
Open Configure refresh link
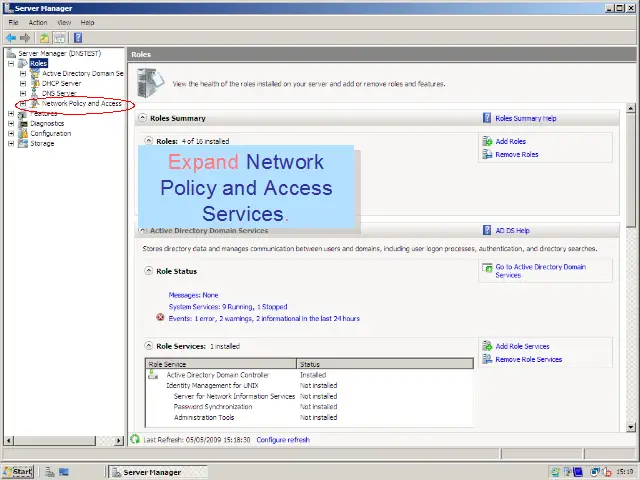pyautogui.click(x=283, y=440)
